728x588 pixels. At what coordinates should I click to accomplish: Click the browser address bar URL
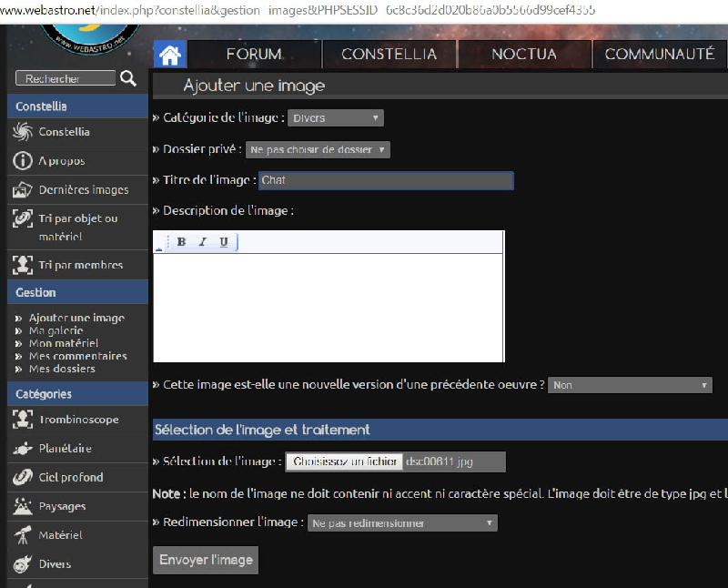click(298, 10)
